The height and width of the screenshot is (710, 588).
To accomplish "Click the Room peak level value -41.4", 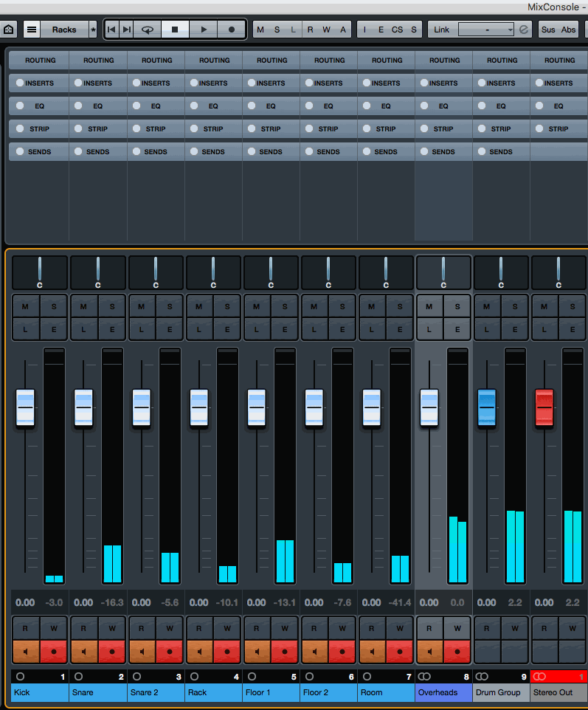I will pos(400,603).
